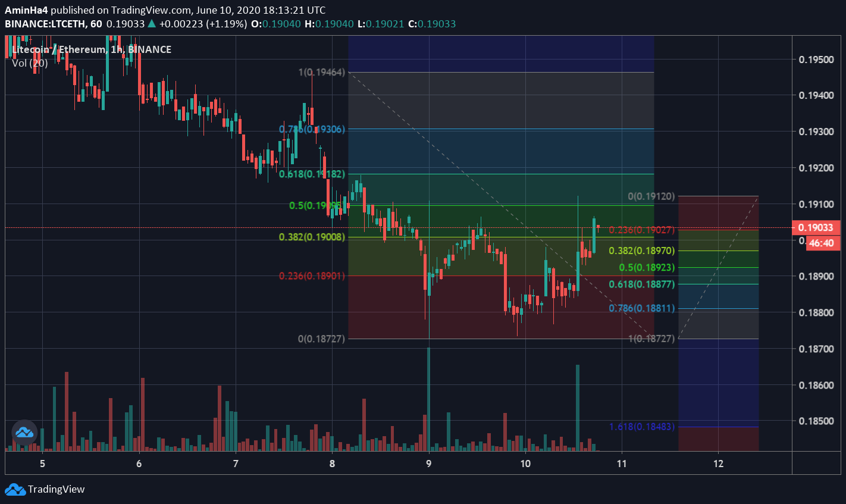Screen dimensions: 846x504
Task: Click the current price label 0.19033
Action: 816,227
